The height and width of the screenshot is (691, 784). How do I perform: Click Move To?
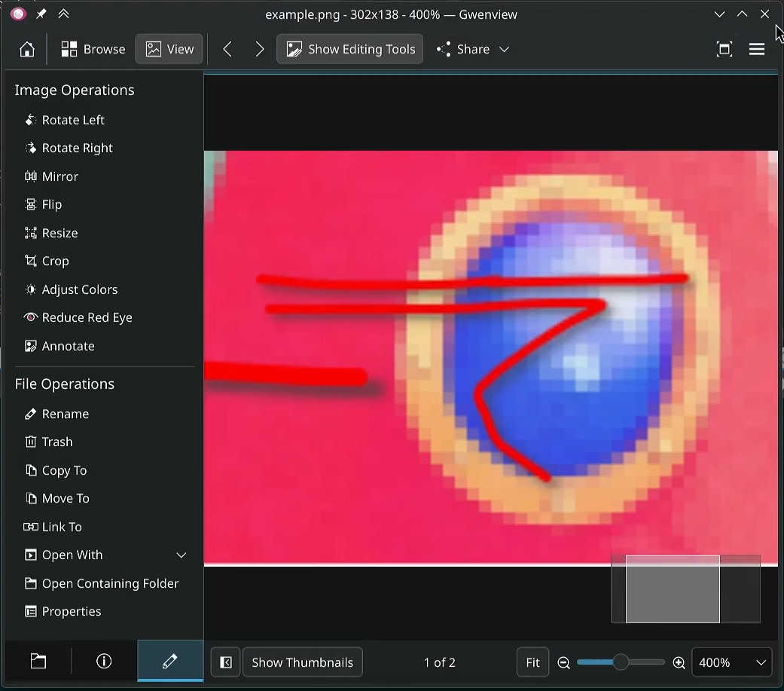pyautogui.click(x=57, y=498)
